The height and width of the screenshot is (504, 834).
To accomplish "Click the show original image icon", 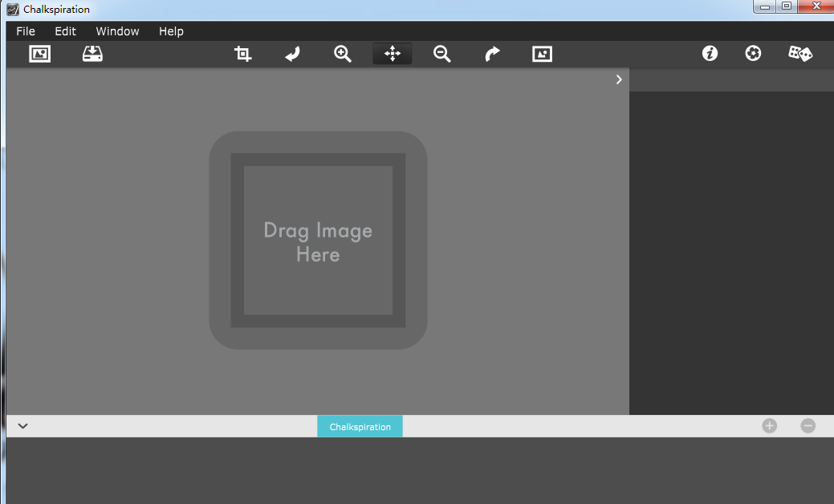I will coord(542,54).
